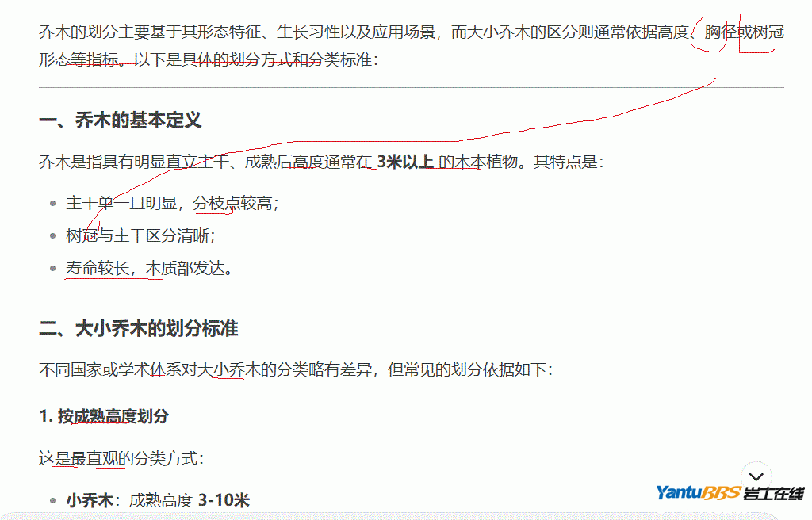Click the horizontal divider above section two
Image resolution: width=812 pixels, height=520 pixels.
click(411, 296)
